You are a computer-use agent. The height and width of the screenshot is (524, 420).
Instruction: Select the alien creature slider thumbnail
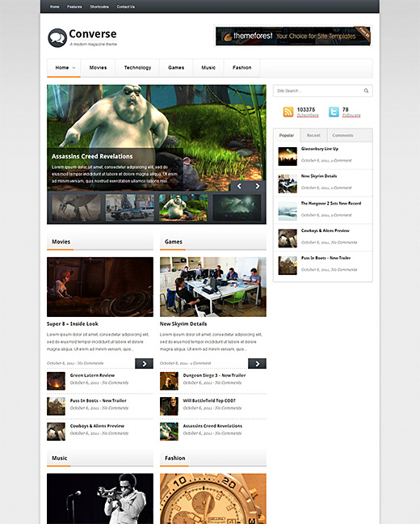click(76, 208)
